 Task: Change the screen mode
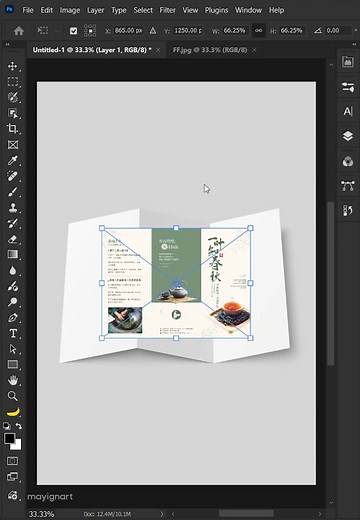(x=13, y=476)
